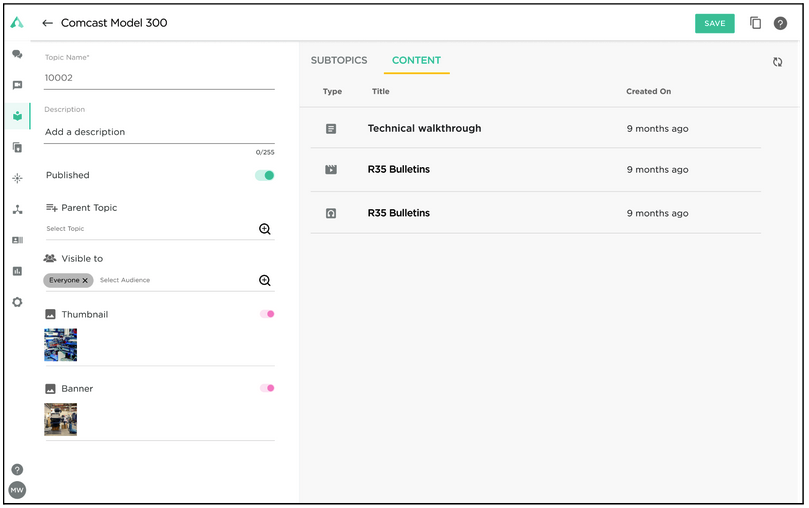Click the search icon for Visible to audience
The image size is (809, 508).
pyautogui.click(x=265, y=281)
